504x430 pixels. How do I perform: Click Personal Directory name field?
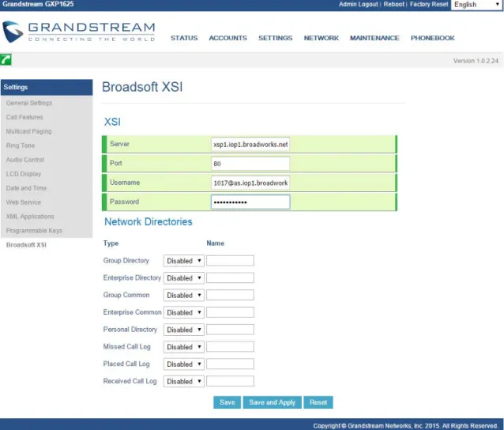(230, 330)
